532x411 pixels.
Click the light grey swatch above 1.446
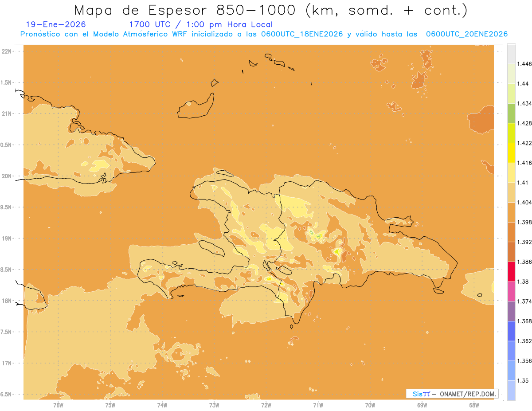pyautogui.click(x=511, y=54)
